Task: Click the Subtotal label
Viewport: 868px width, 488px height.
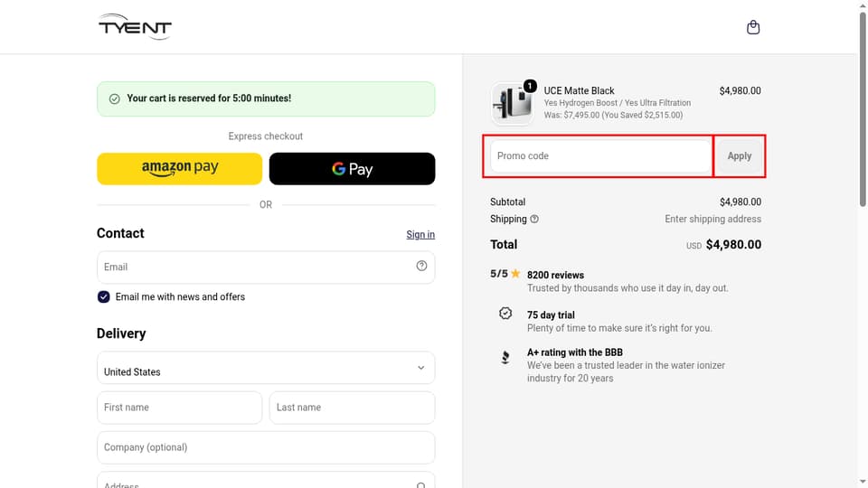Action: 507,202
